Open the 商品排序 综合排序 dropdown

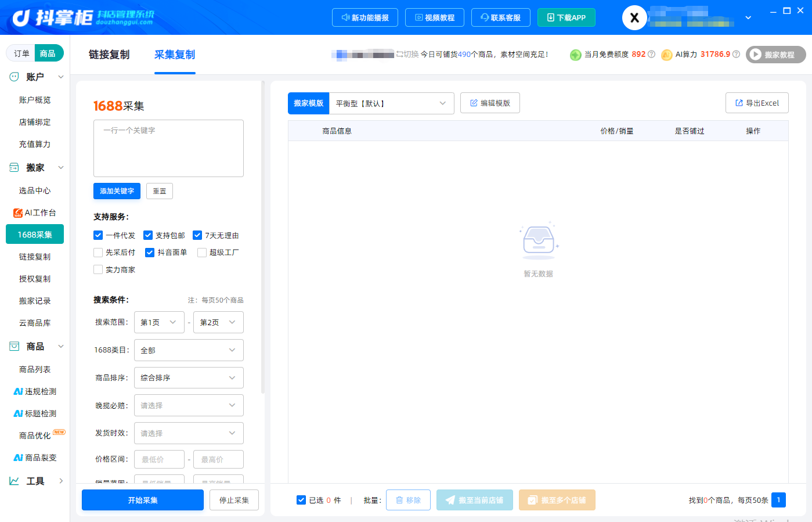click(189, 377)
